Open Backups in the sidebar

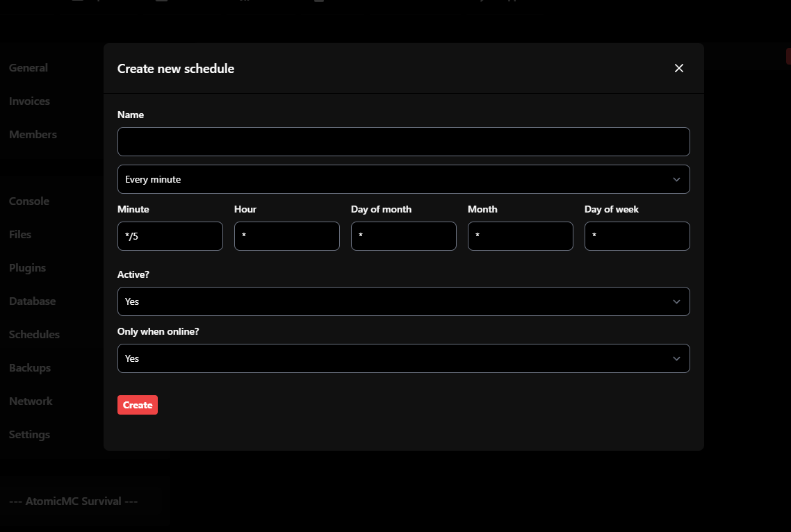(x=30, y=368)
